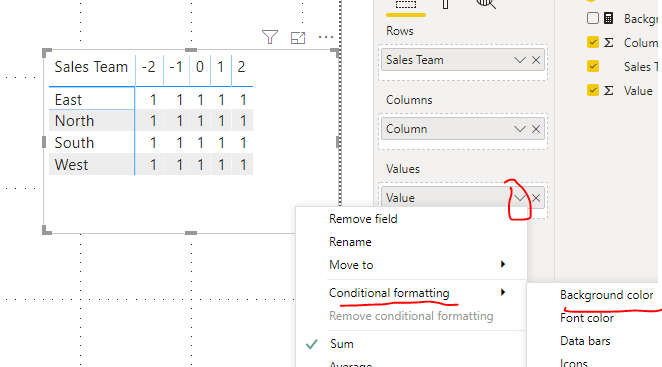Image resolution: width=662 pixels, height=367 pixels.
Task: Expand the Sales Team field dropdown arrow
Action: (x=520, y=60)
